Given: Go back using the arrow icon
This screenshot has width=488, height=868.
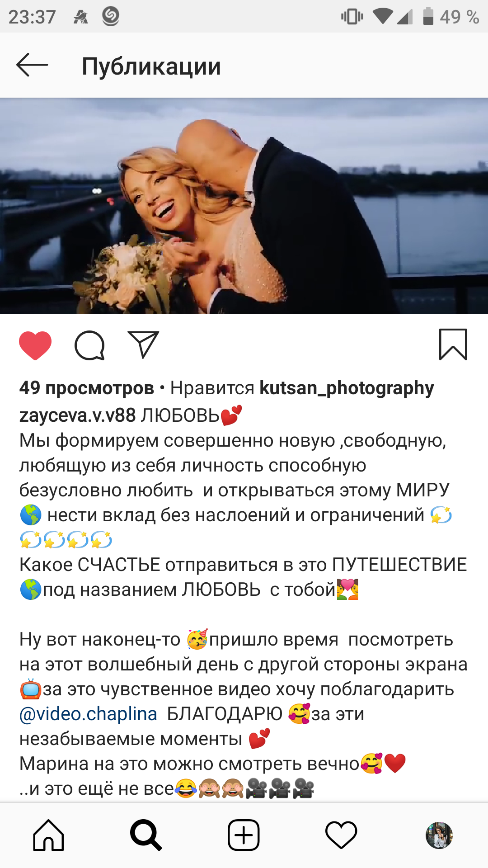Looking at the screenshot, I should (x=32, y=65).
